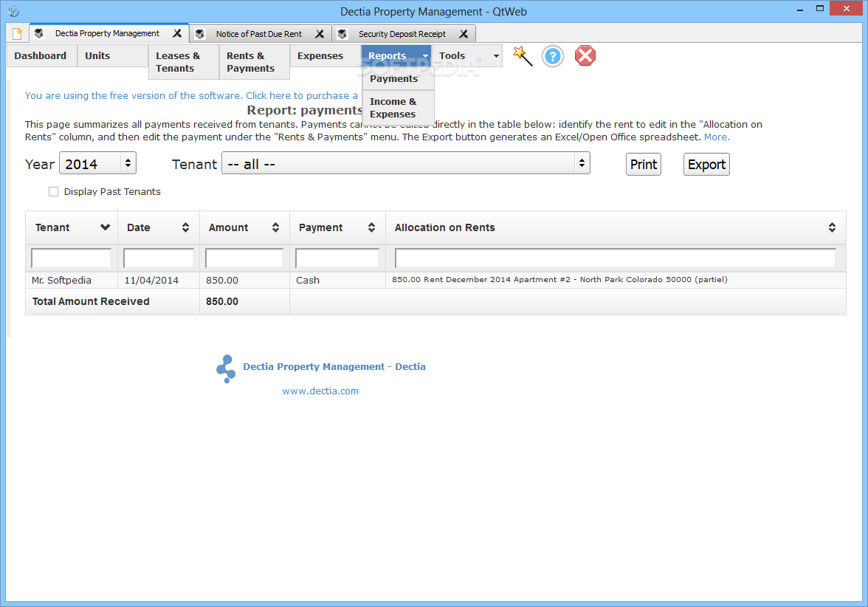
Task: Sort table by Payment column arrows
Action: pyautogui.click(x=371, y=227)
